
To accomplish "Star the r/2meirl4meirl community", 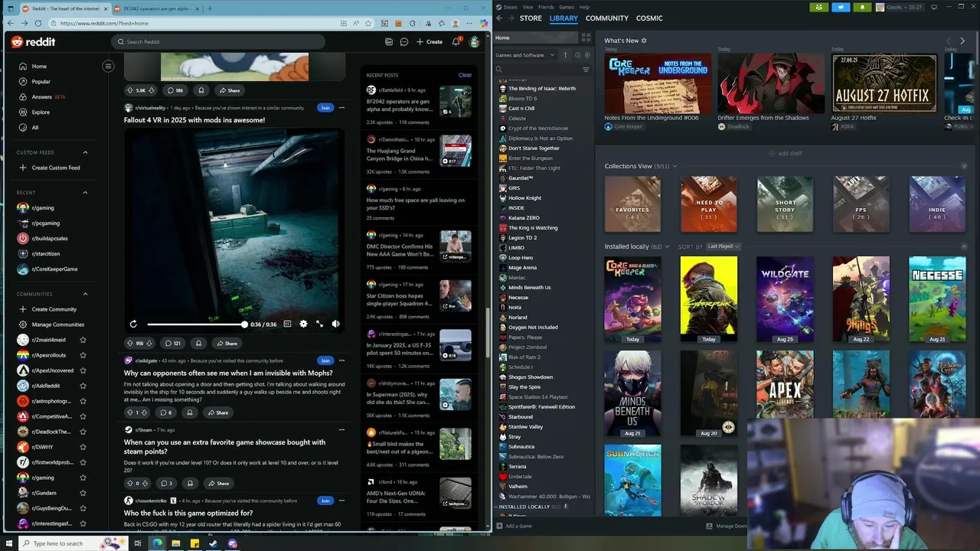I will (x=83, y=340).
